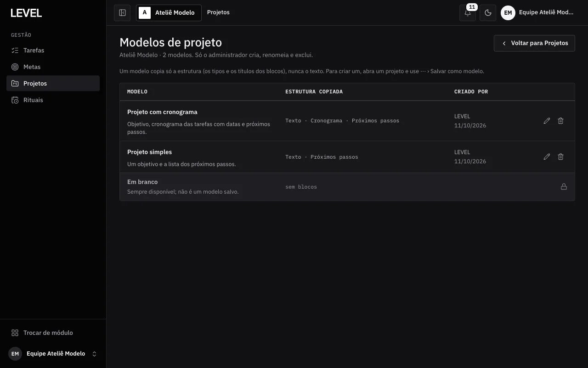This screenshot has height=368, width=588.
Task: Click the lock icon on 'Em branco' row
Action: [564, 187]
